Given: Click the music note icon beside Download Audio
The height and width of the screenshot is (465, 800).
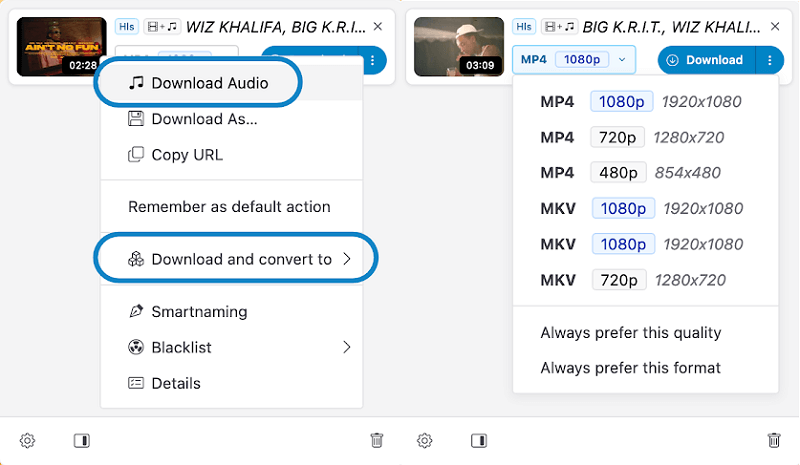Looking at the screenshot, I should (x=136, y=83).
